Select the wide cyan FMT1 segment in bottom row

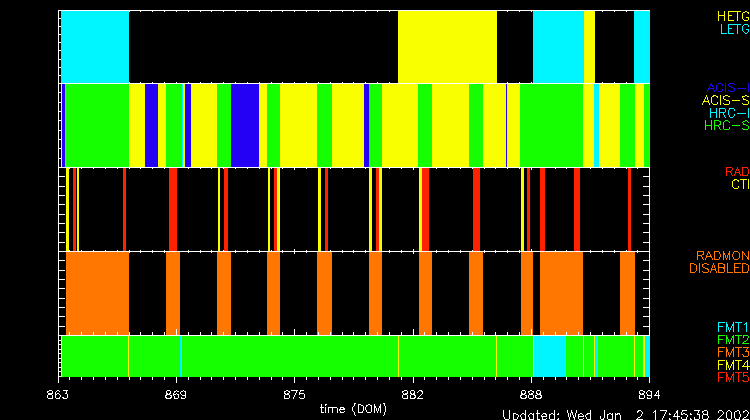pyautogui.click(x=548, y=355)
